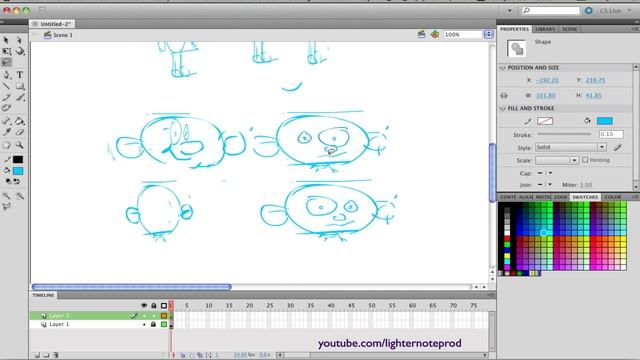Screen dimensions: 640x360
Task: Click the X position value -192.20
Action: 547,80
